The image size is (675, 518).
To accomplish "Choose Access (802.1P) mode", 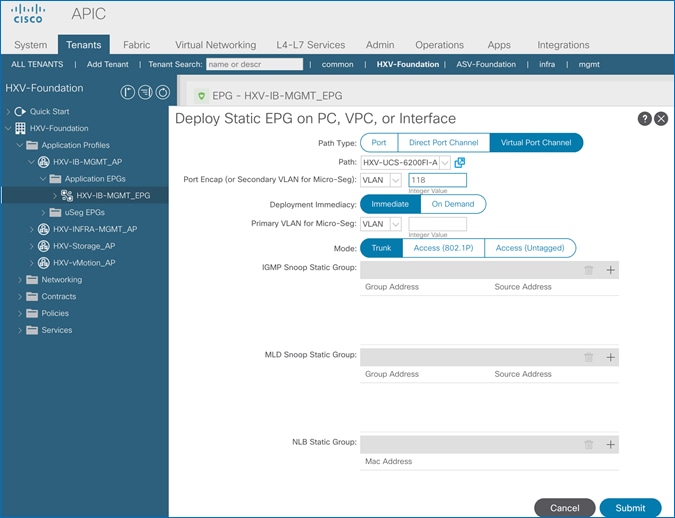I will pos(443,248).
